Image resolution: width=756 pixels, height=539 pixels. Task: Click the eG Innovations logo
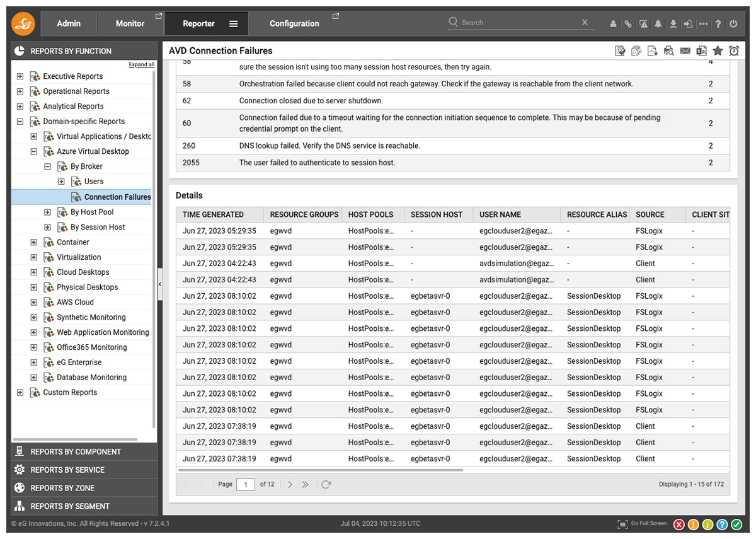click(x=23, y=24)
